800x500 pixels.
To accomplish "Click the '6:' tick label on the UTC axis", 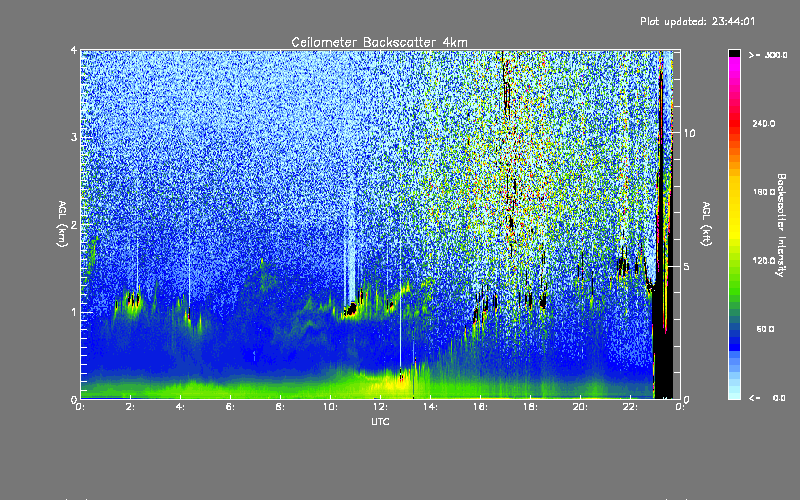I will coord(231,407).
